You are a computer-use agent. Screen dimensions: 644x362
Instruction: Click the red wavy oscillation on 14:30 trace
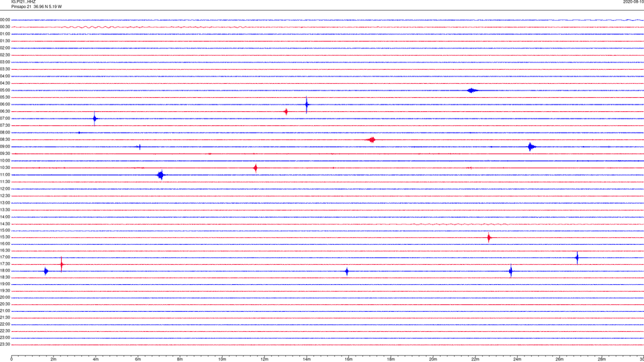(x=460, y=224)
